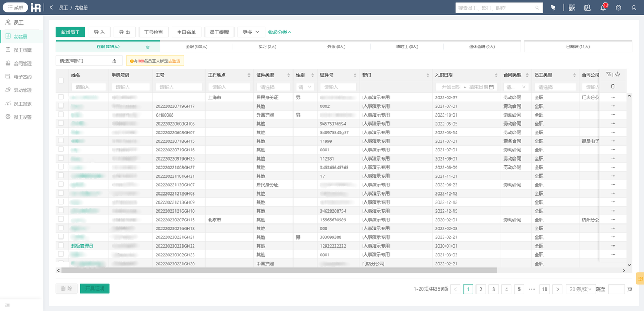Check the first employee row checkbox
644x311 pixels.
tap(61, 97)
